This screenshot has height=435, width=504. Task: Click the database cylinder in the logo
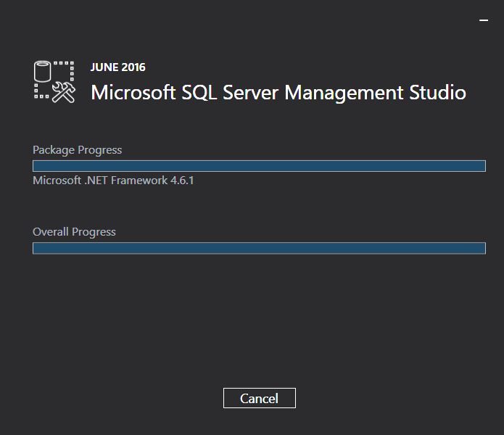pyautogui.click(x=44, y=72)
